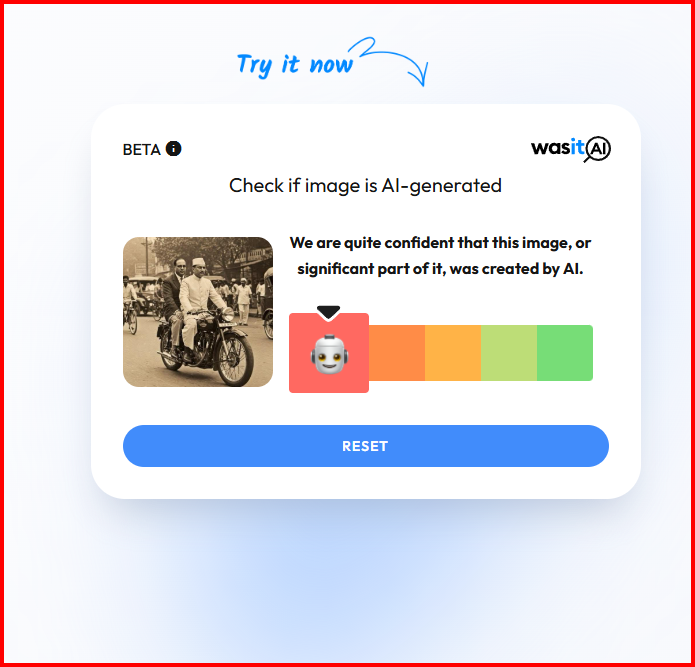Viewport: 695px width, 667px height.
Task: Click the robot face emoji
Action: pos(329,354)
